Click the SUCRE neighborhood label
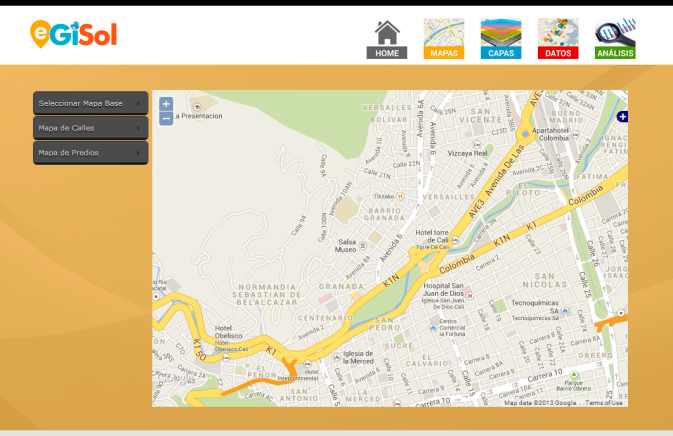The width and height of the screenshot is (673, 436). coord(399,345)
